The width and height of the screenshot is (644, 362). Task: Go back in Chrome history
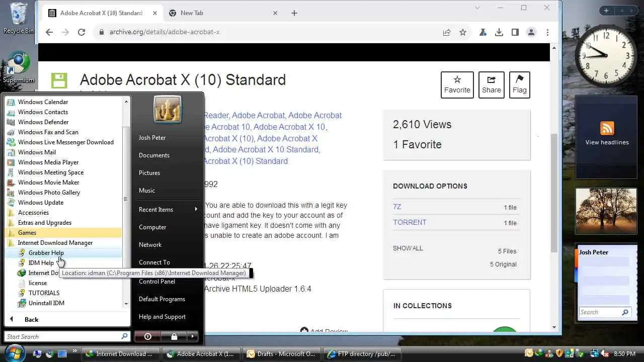click(x=49, y=32)
